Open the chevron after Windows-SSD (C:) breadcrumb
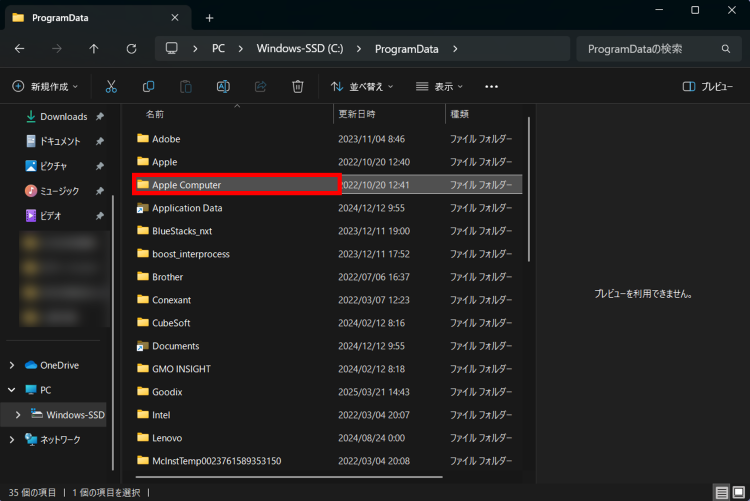The width and height of the screenshot is (750, 501). click(359, 49)
